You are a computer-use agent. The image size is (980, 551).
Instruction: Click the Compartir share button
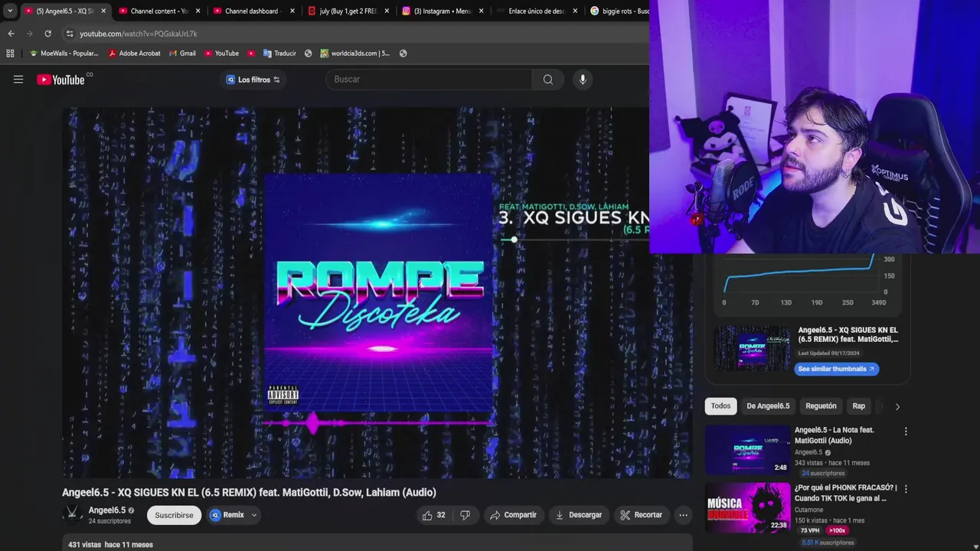click(514, 515)
